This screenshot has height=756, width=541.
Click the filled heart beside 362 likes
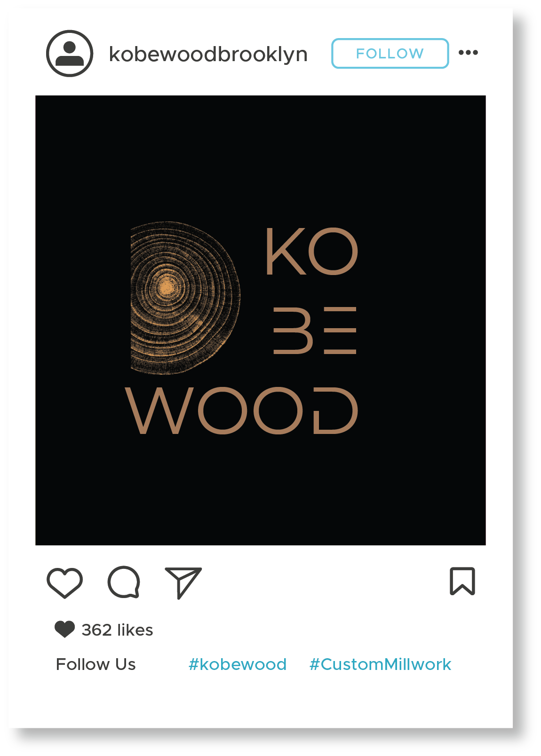pos(64,629)
